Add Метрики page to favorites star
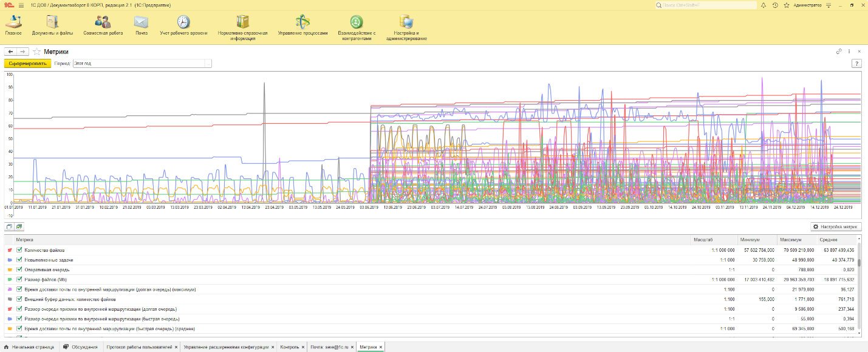 point(36,52)
